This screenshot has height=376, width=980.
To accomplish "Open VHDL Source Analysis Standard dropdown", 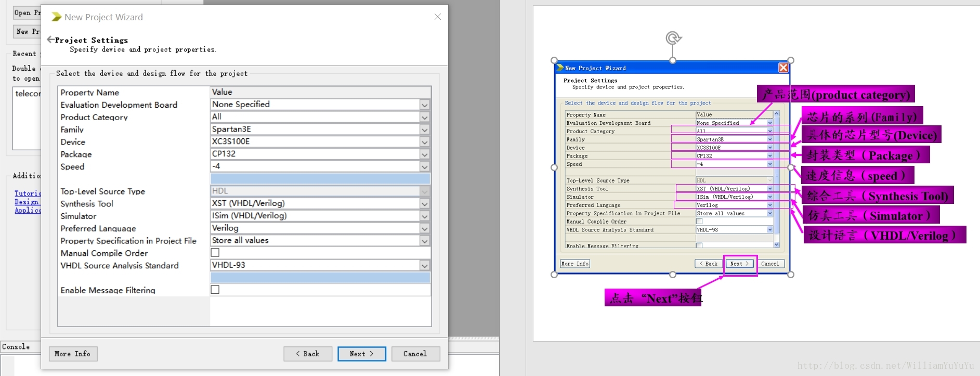I will [425, 265].
